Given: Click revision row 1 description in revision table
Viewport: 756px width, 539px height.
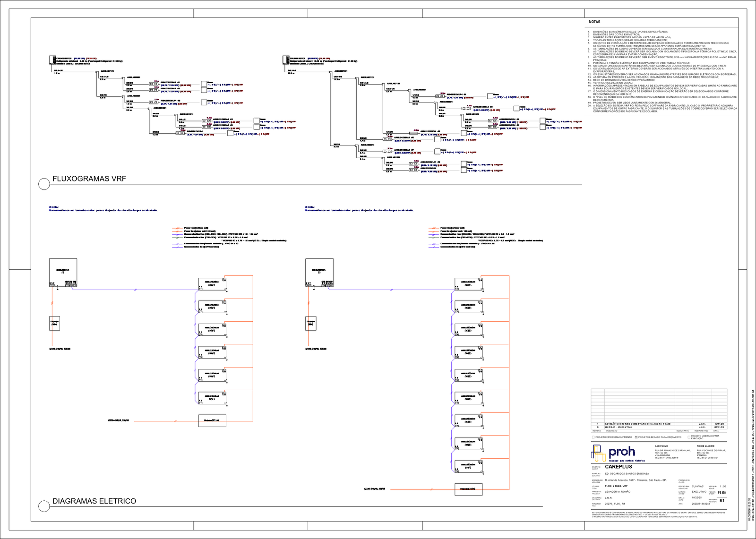Looking at the screenshot, I should click(637, 424).
